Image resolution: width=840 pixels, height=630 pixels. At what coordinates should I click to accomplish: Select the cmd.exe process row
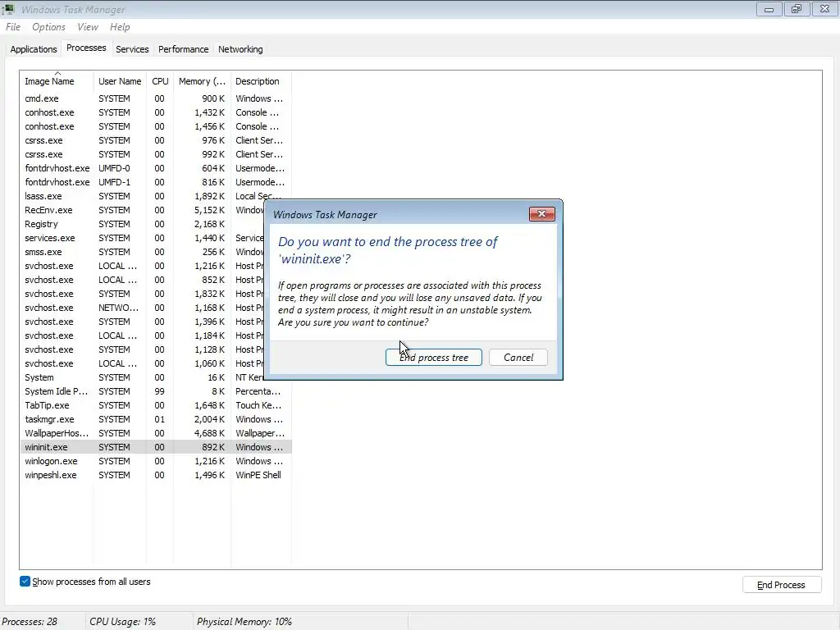156,98
